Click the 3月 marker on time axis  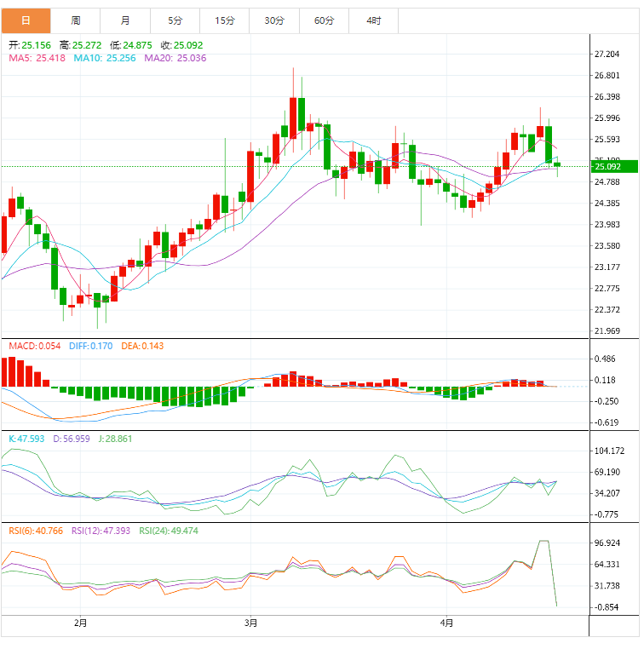[251, 623]
